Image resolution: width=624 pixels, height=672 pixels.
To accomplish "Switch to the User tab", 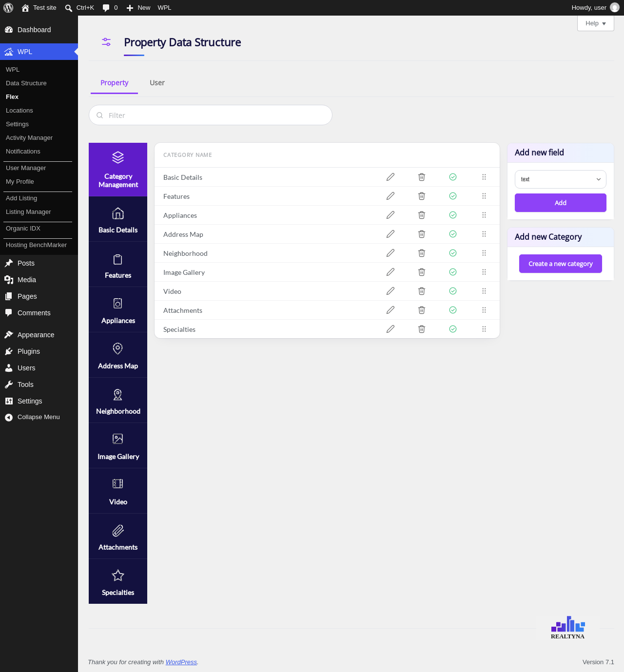I will (x=157, y=83).
